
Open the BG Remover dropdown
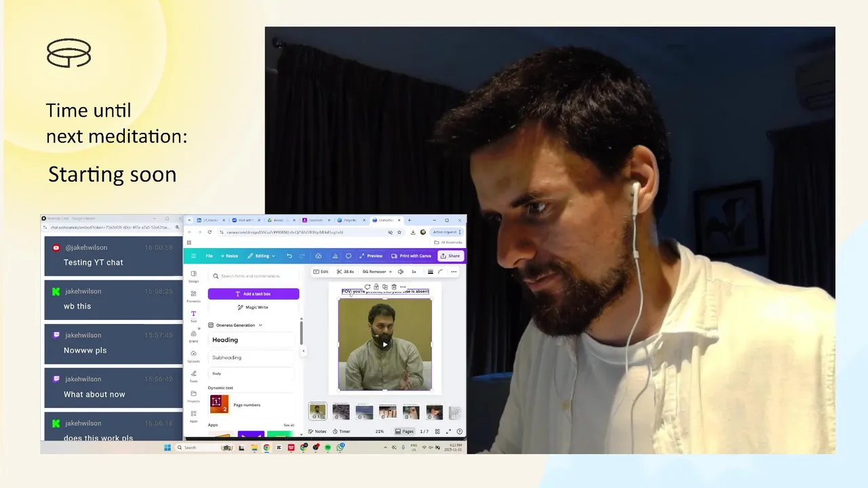coord(376,272)
